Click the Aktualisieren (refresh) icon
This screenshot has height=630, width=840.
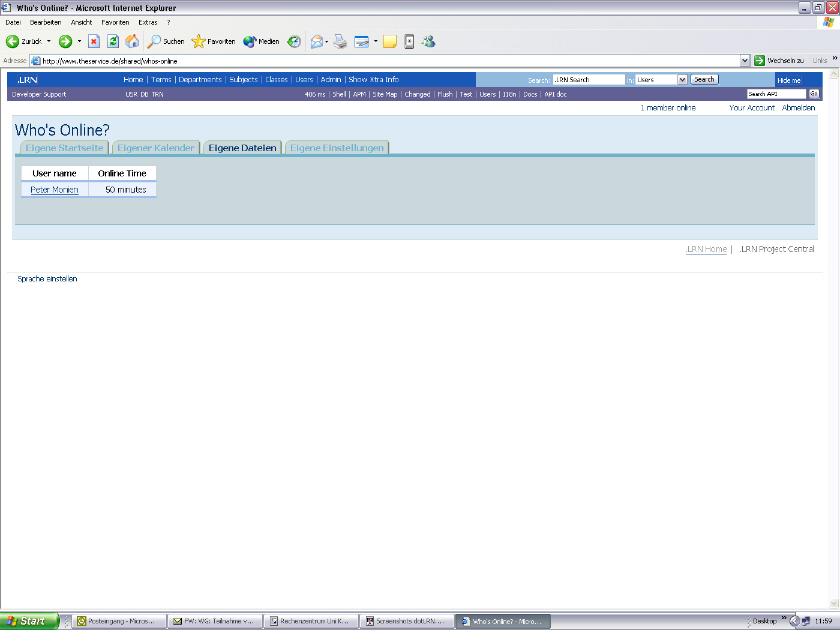(x=113, y=41)
